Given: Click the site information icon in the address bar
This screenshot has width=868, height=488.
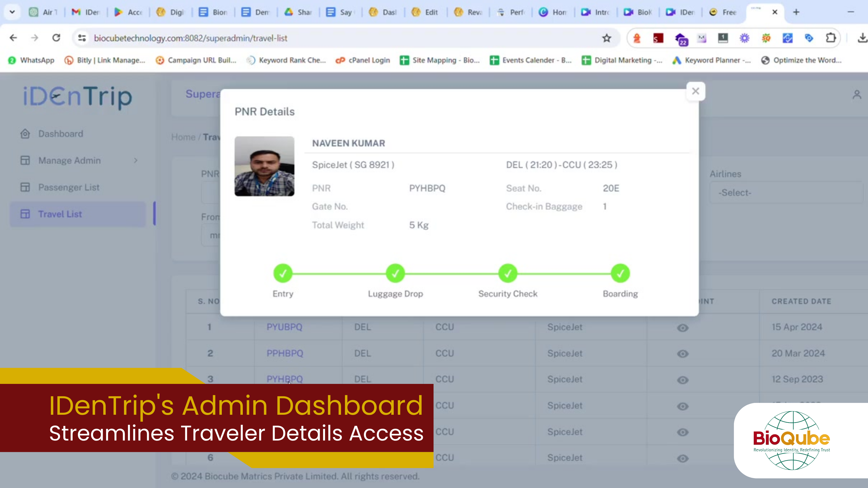Looking at the screenshot, I should pos(82,38).
